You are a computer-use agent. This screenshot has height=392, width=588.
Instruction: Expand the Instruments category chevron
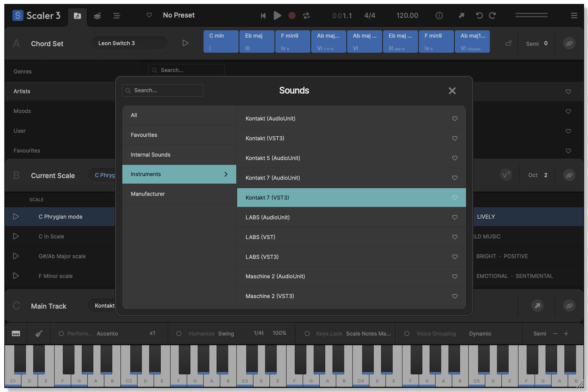pos(226,174)
